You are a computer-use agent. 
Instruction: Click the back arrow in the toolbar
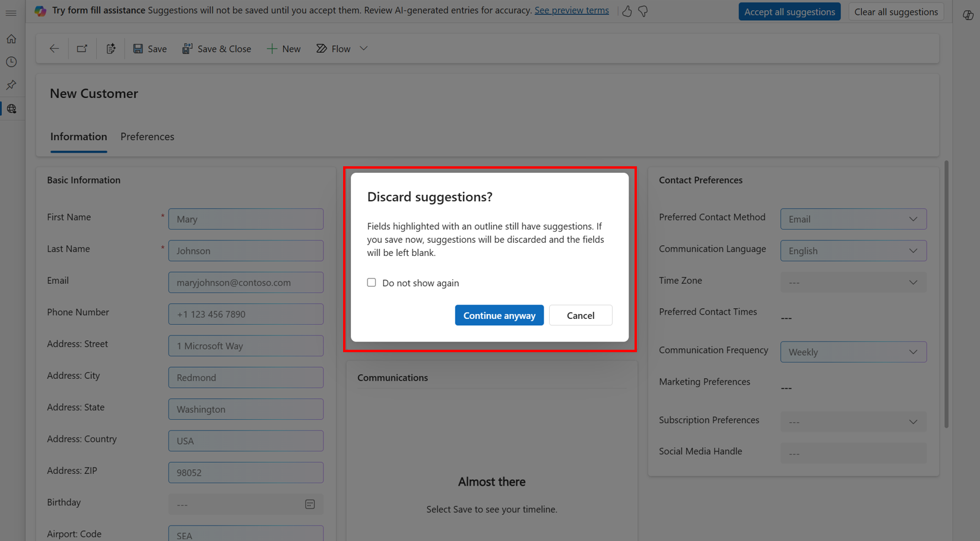tap(53, 49)
